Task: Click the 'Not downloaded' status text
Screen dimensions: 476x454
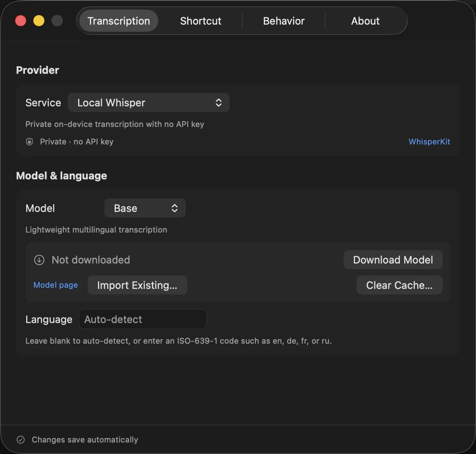Action: coord(91,260)
